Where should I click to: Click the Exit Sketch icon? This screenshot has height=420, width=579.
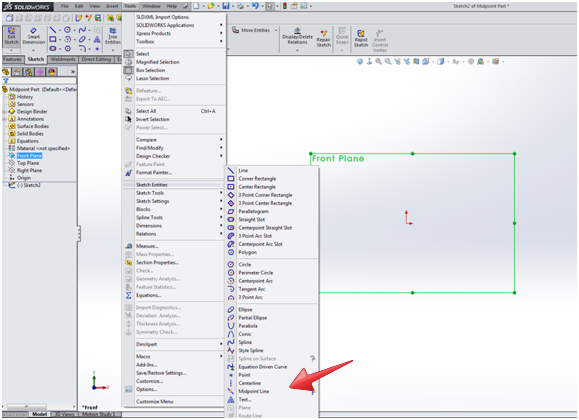11,36
